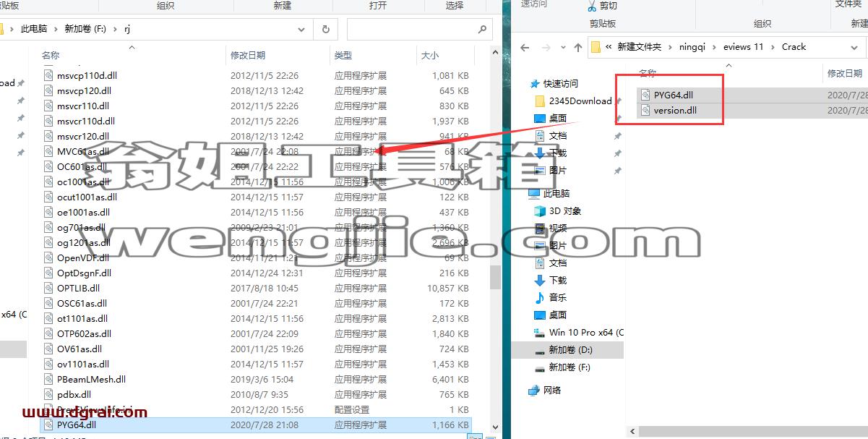Click the 新加卷 (F:) breadcrumb segment
This screenshot has width=868, height=439.
(x=85, y=29)
